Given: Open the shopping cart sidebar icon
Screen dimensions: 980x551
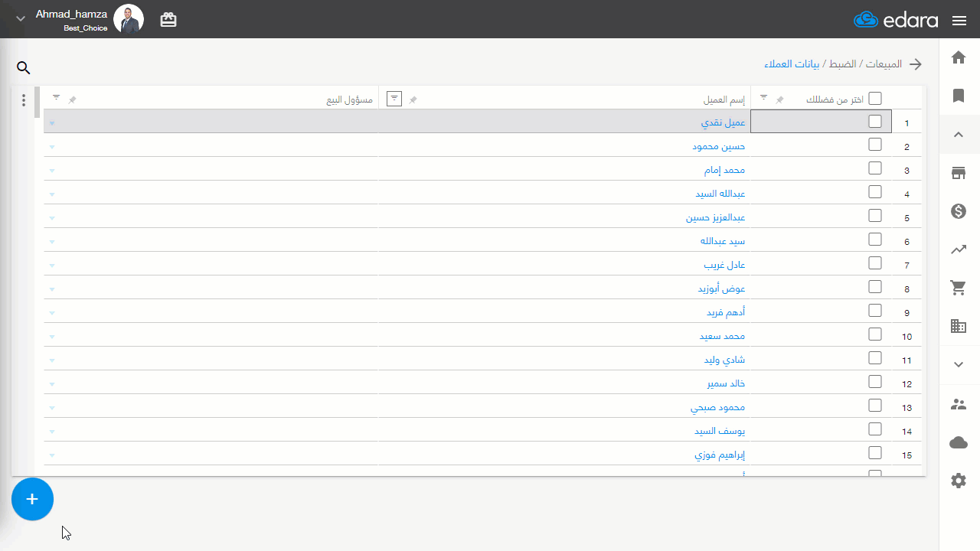Looking at the screenshot, I should point(959,288).
